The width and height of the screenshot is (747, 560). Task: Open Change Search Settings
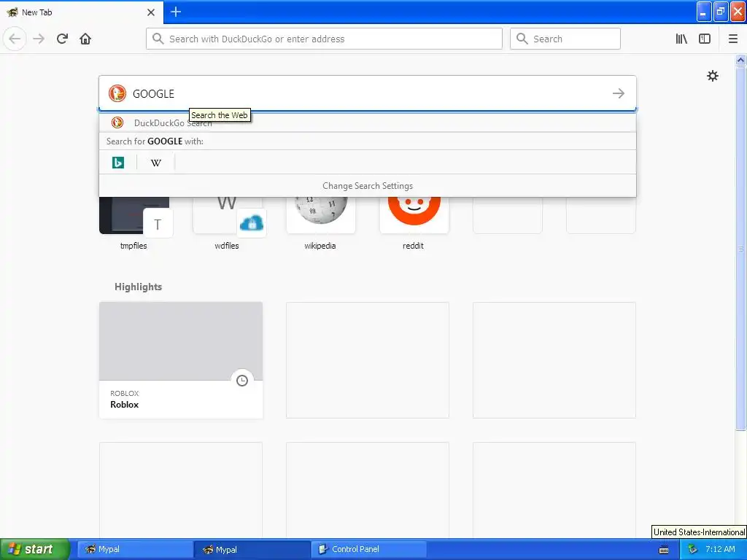click(x=368, y=186)
